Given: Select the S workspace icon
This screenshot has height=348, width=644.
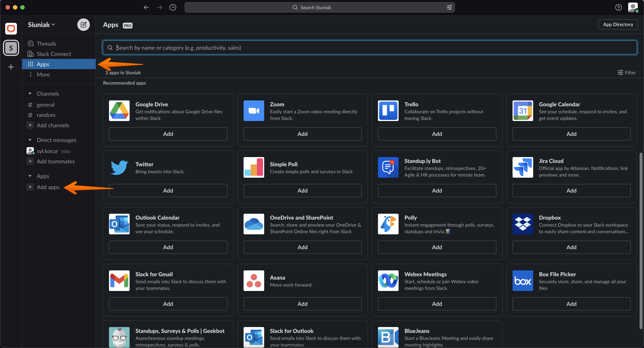Looking at the screenshot, I should [x=11, y=48].
